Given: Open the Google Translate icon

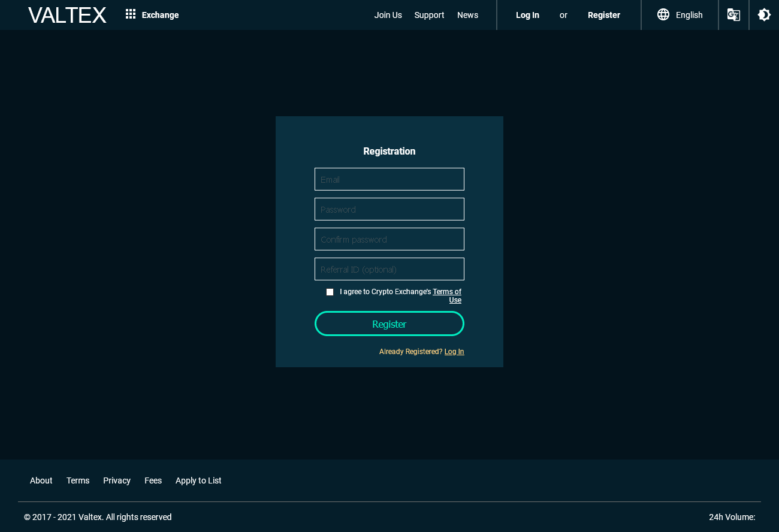Looking at the screenshot, I should pos(733,15).
